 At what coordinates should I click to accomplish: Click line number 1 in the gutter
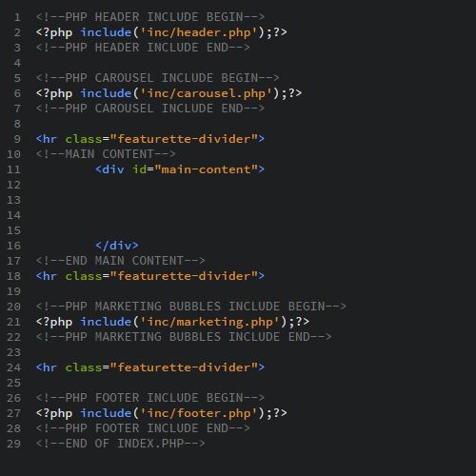[x=17, y=17]
